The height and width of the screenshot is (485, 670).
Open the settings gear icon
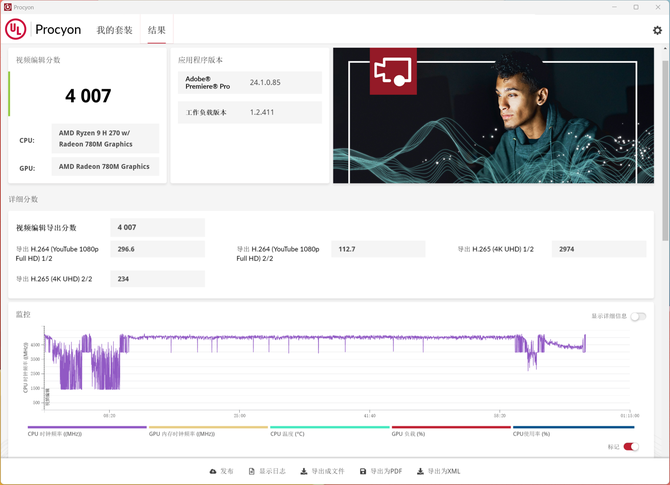[657, 30]
